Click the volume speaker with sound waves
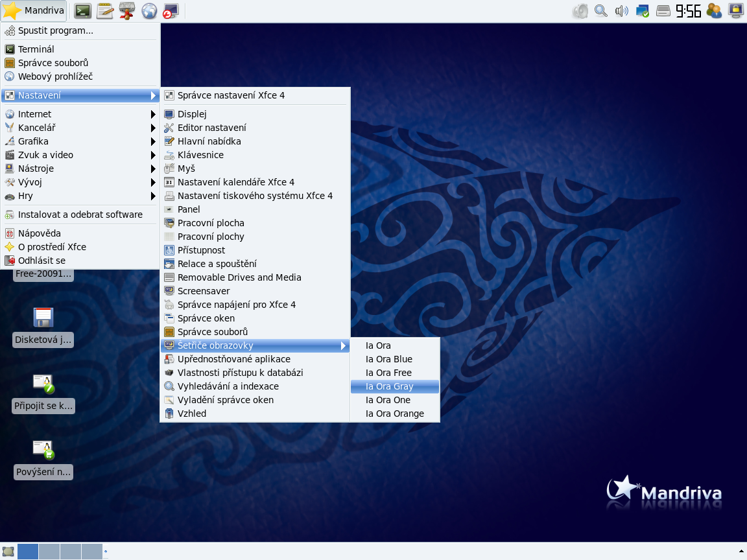Viewport: 747px width, 560px height. click(x=621, y=10)
